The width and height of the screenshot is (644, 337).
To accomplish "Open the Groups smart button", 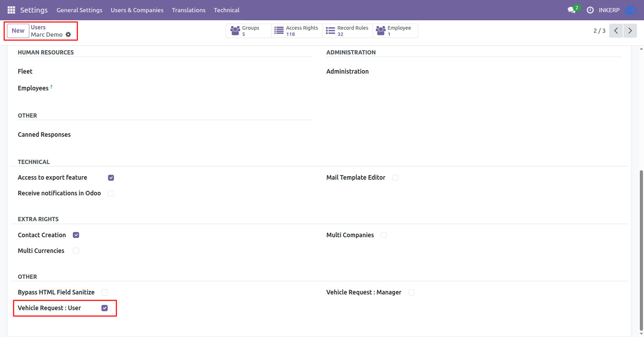I will [x=248, y=31].
